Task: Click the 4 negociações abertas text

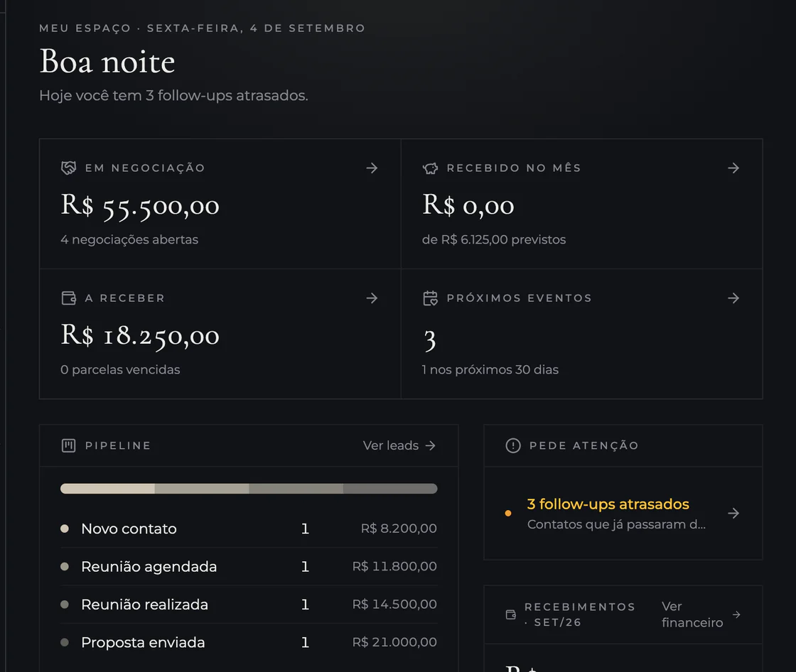Action: coord(129,239)
